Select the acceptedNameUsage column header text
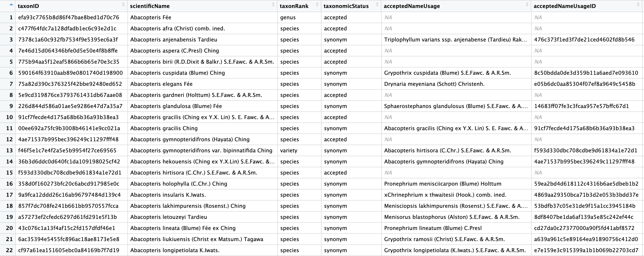The height and width of the screenshot is (256, 644). pos(411,6)
